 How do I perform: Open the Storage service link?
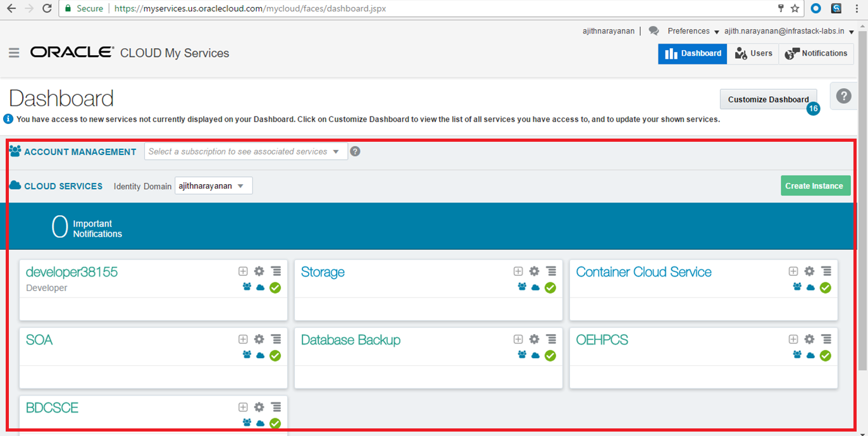(323, 272)
